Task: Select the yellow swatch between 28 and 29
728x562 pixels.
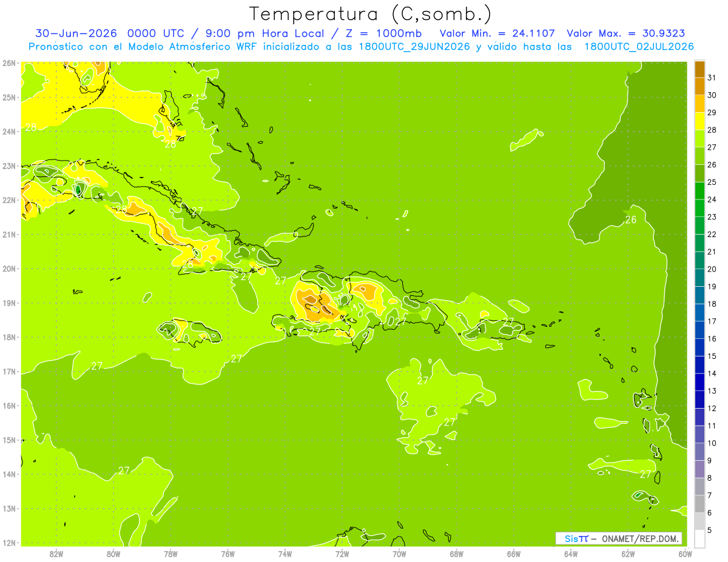Action: pos(699,121)
